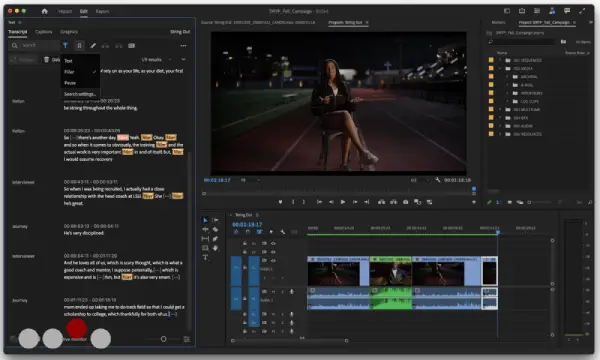600x360 pixels.
Task: Select the Slip tool
Action: 205,239
